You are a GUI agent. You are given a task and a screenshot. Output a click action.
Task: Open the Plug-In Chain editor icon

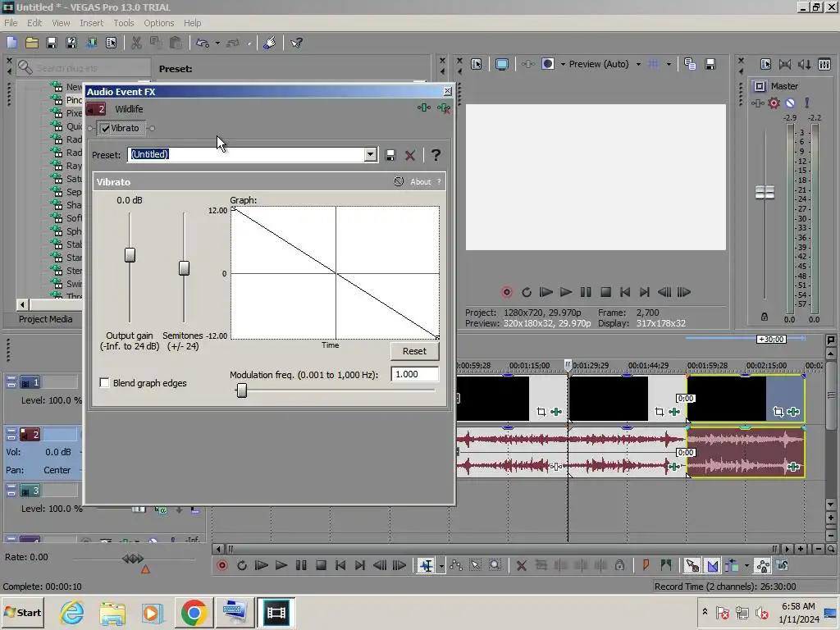tap(424, 108)
